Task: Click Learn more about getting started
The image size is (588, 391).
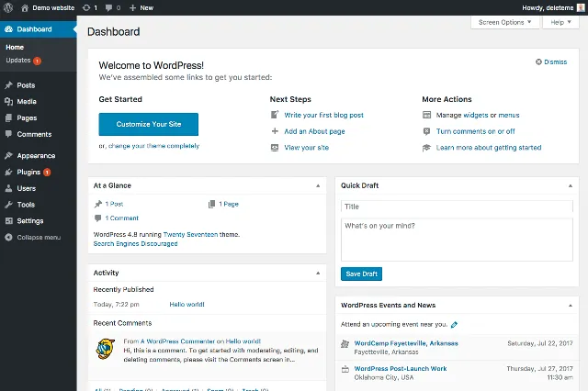Action: click(489, 148)
